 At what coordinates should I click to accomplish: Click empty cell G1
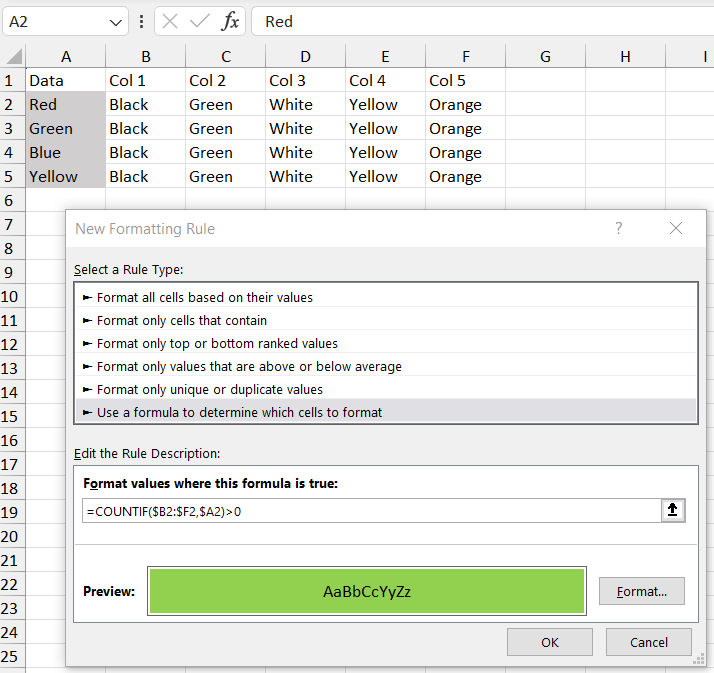(x=546, y=81)
